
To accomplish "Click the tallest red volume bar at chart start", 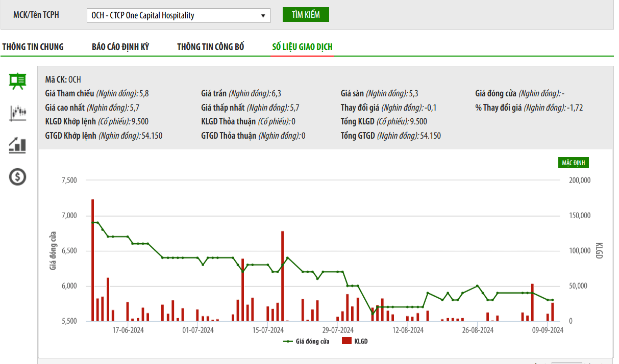I will [x=92, y=260].
